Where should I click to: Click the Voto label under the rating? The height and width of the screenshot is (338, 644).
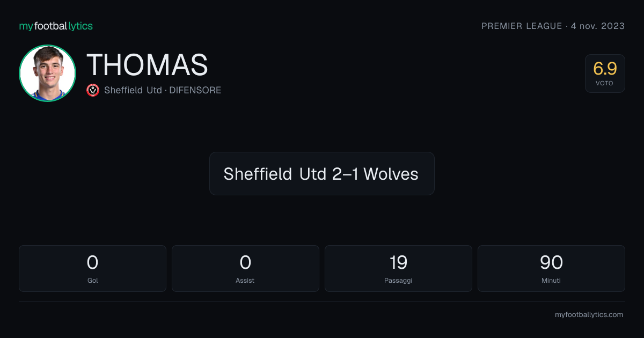(x=604, y=83)
